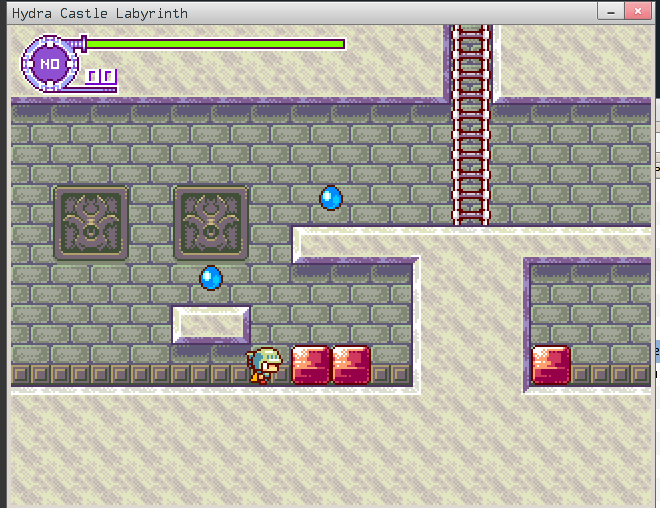660x508 pixels.
Task: Click the right spider emblem wall panel
Action: 211,223
